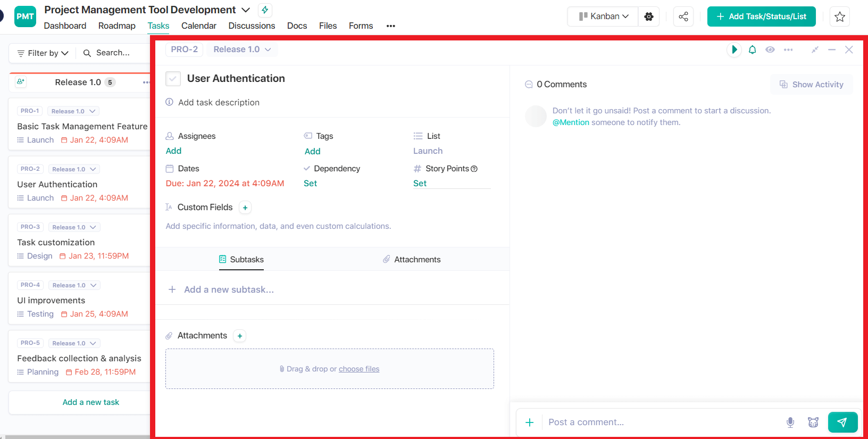Click Add a new task
Viewport: 868px width, 439px height.
tap(90, 402)
